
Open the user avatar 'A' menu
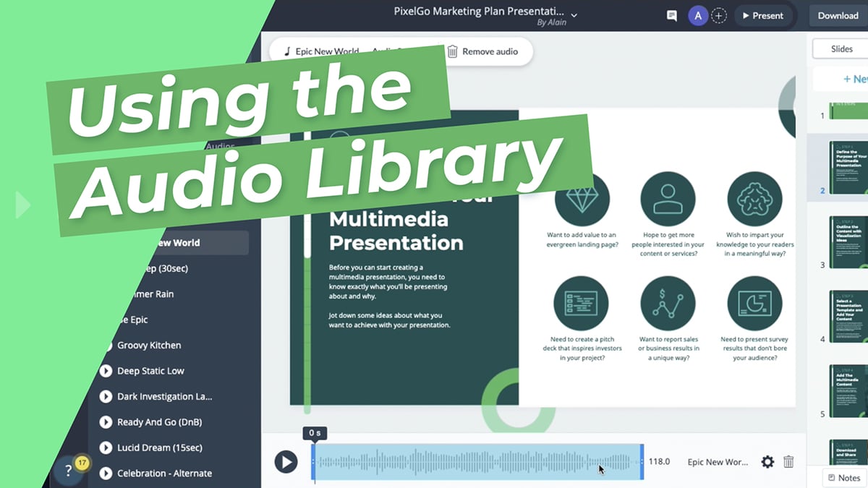[x=698, y=15]
